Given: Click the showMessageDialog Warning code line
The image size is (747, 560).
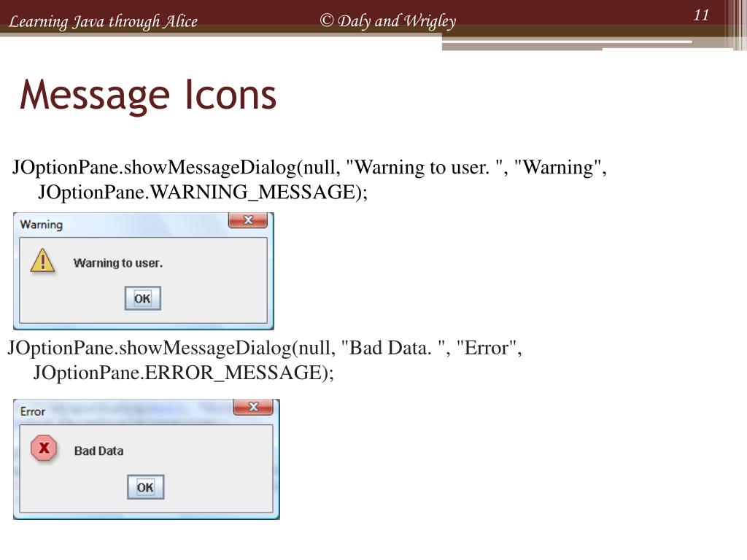Looking at the screenshot, I should pyautogui.click(x=309, y=168).
